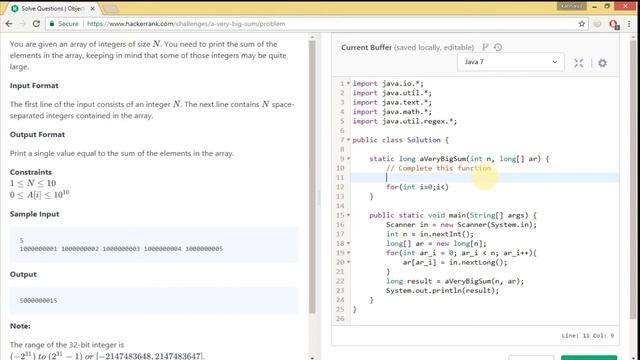Open buffer history clock icon
This screenshot has height=360, width=640.
[498, 47]
